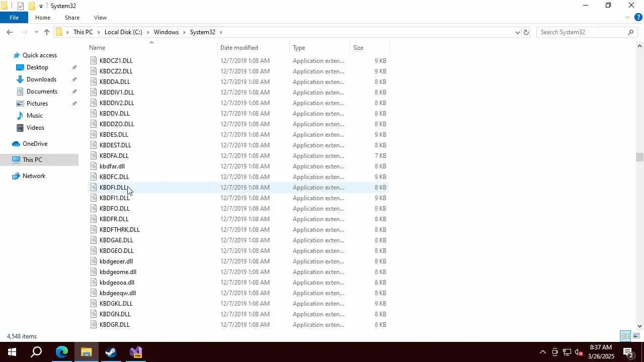644x362 pixels.
Task: Select the KBDFI.DLL file name
Action: (114, 188)
